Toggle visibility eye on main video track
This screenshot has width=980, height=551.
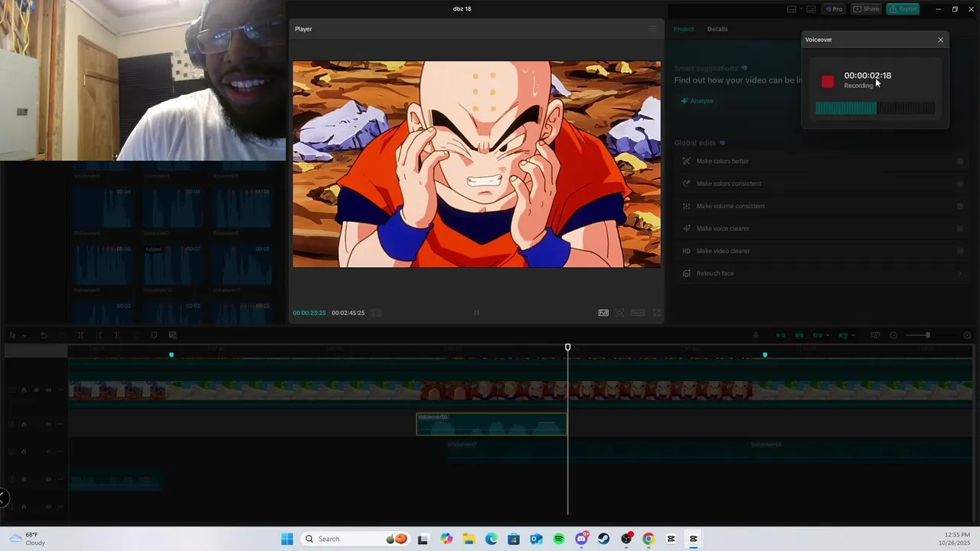pos(35,390)
